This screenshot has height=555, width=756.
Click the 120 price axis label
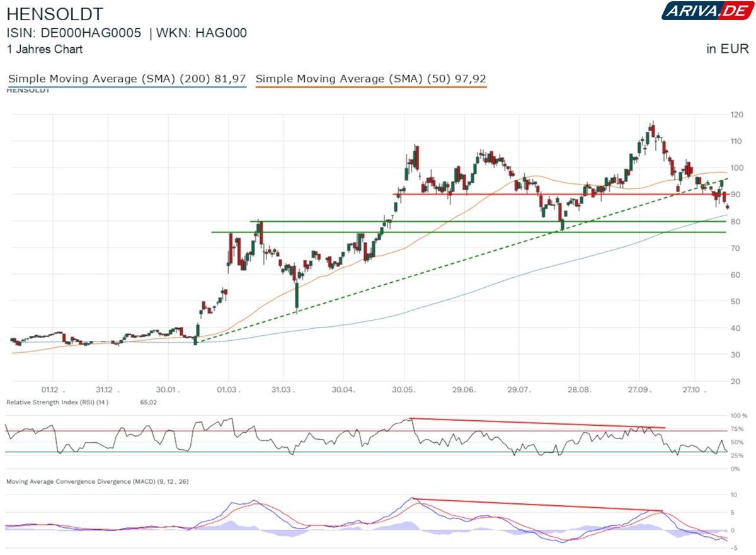pos(738,115)
